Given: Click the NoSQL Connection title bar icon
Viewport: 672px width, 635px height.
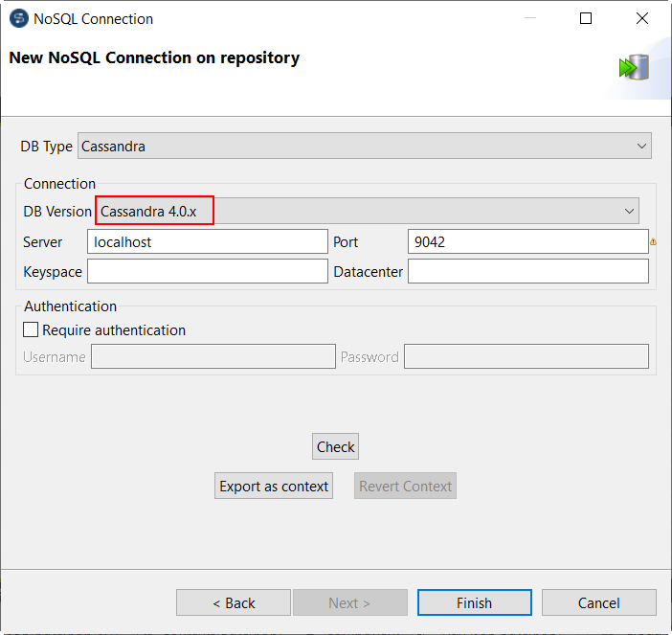Looking at the screenshot, I should coord(17,19).
